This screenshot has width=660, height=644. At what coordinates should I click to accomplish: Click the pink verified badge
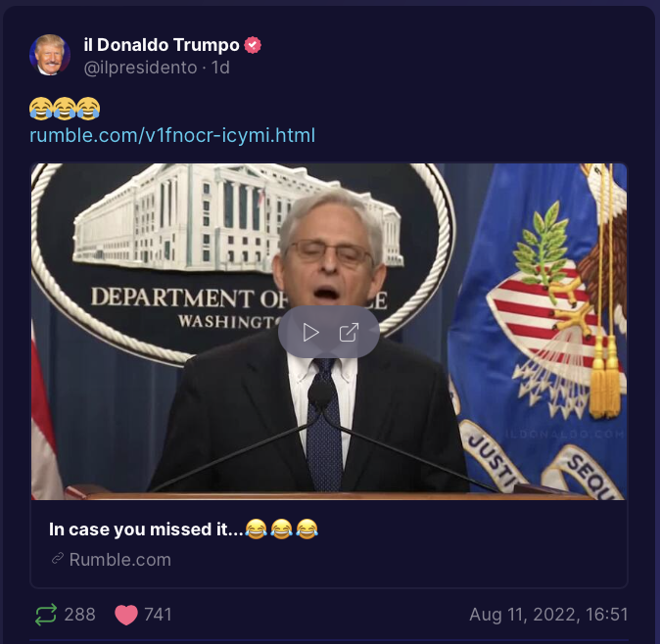pyautogui.click(x=253, y=45)
